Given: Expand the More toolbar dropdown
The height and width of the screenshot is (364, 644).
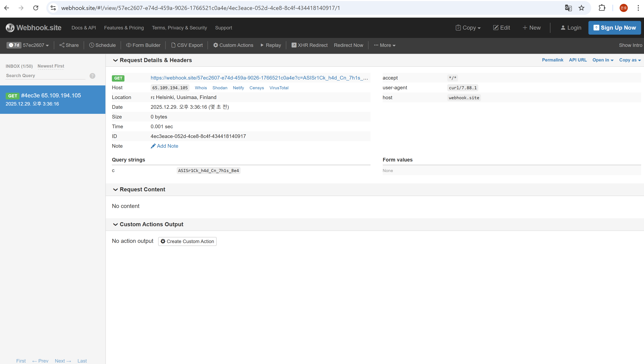Looking at the screenshot, I should [385, 45].
